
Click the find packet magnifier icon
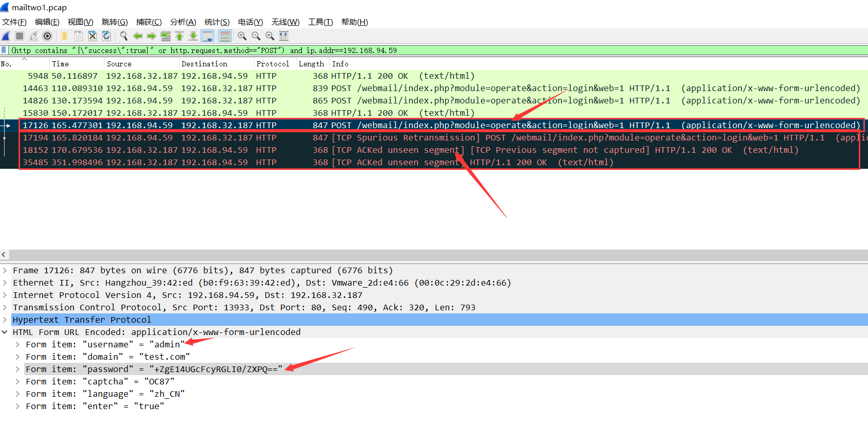click(123, 36)
